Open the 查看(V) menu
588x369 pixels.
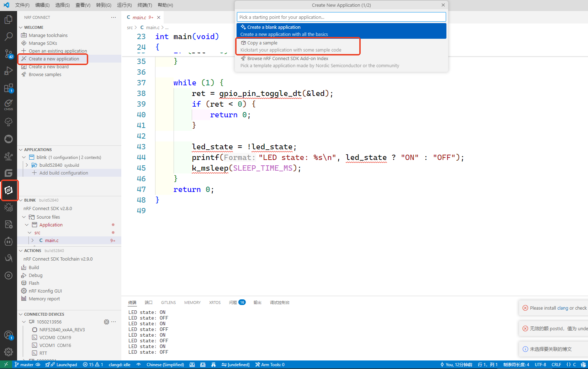(83, 5)
